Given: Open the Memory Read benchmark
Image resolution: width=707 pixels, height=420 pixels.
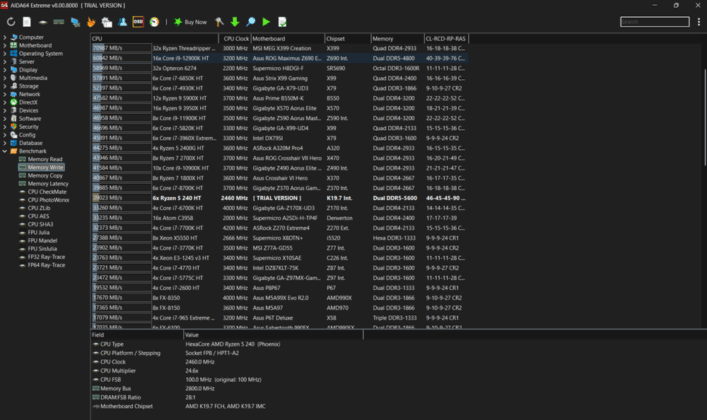Looking at the screenshot, I should (45, 159).
